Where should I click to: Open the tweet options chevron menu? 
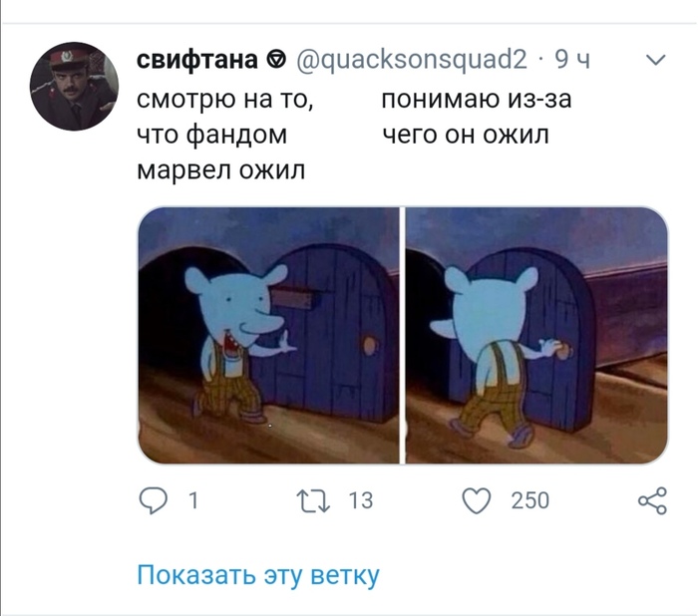(x=655, y=60)
